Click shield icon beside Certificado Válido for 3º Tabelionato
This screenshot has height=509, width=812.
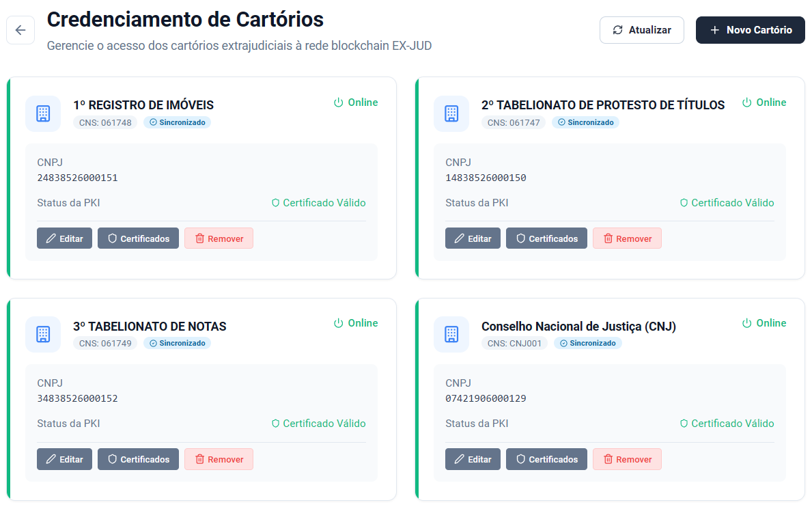(x=275, y=424)
